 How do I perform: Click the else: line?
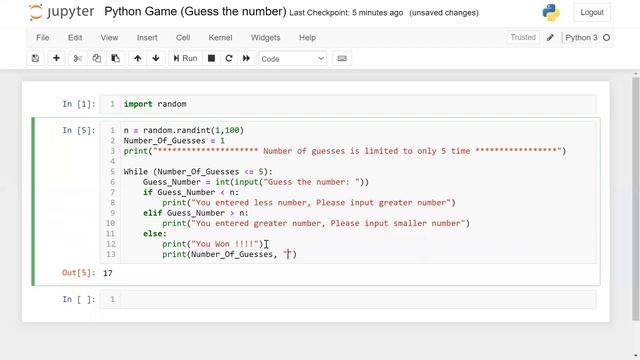pos(155,234)
